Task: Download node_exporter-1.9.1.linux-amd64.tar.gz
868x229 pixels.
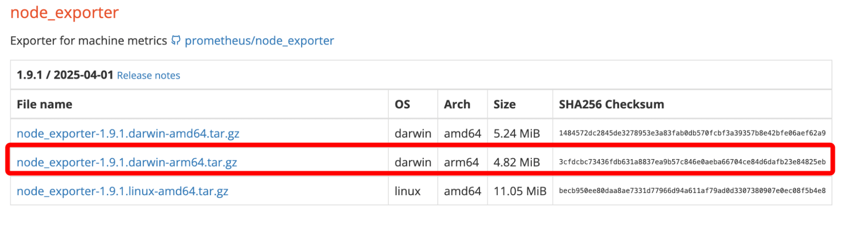Action: [x=122, y=191]
